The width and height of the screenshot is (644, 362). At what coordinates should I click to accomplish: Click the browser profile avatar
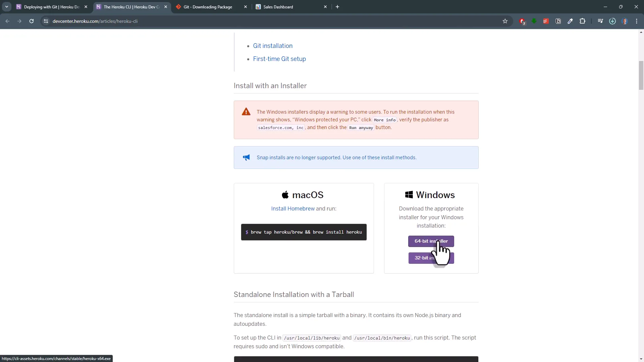click(x=625, y=21)
